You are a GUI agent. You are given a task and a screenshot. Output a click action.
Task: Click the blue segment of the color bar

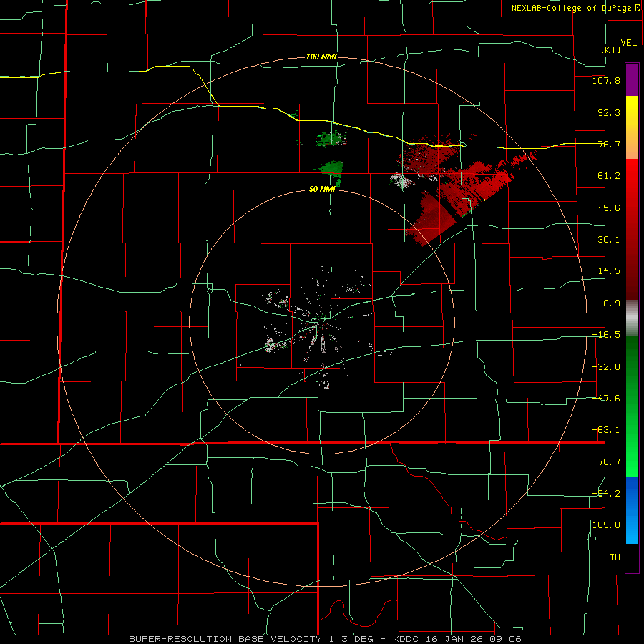(x=632, y=510)
